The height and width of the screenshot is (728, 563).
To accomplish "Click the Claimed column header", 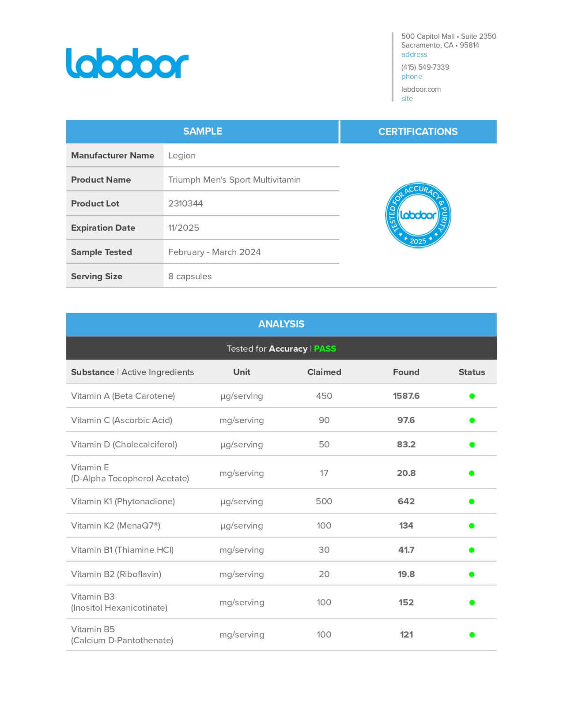I will click(x=324, y=372).
